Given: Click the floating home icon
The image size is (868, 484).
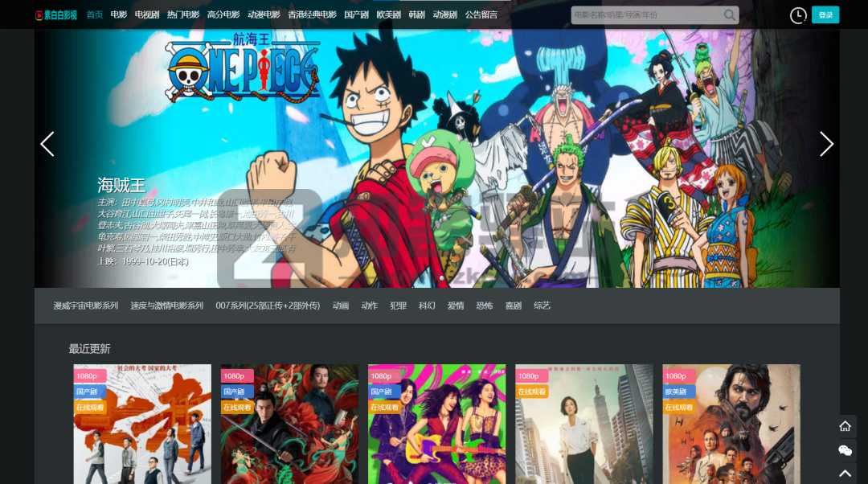Looking at the screenshot, I should [x=845, y=426].
